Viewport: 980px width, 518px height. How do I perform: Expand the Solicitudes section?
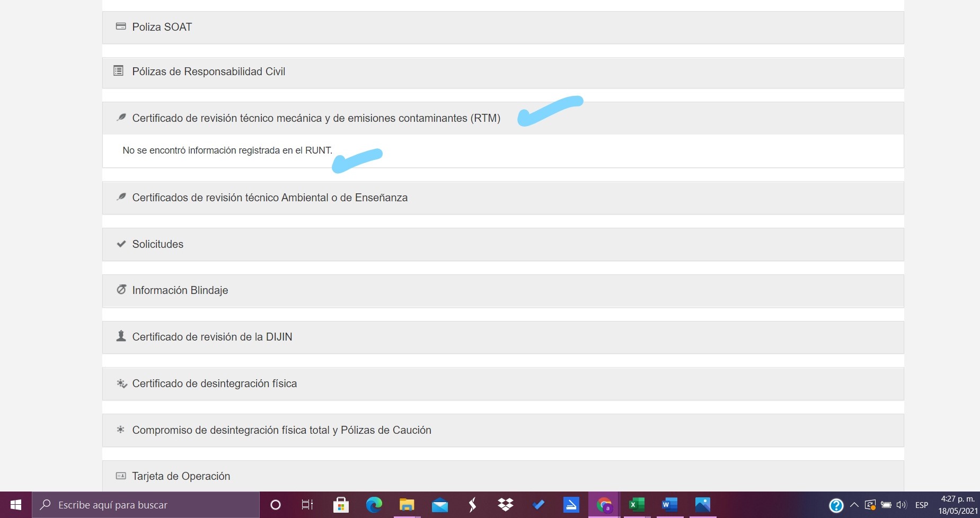click(x=157, y=244)
